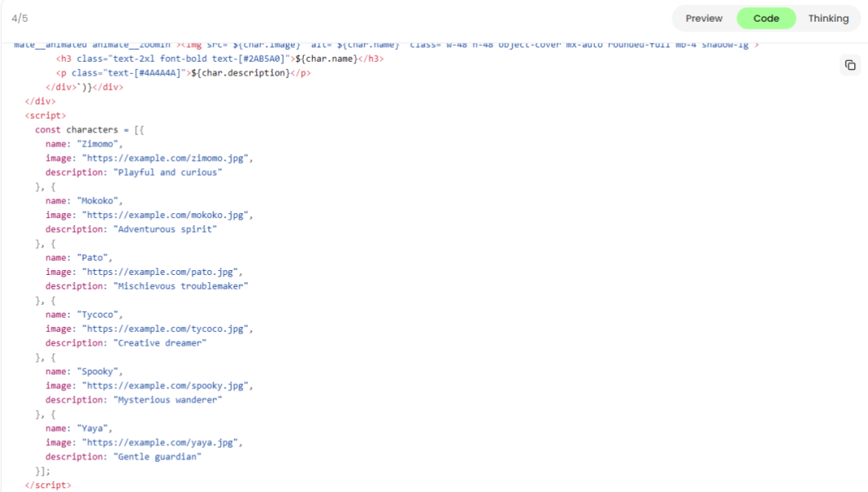Screen dimensions: 868x492
Task: Copy the code with the copy icon
Action: [850, 65]
